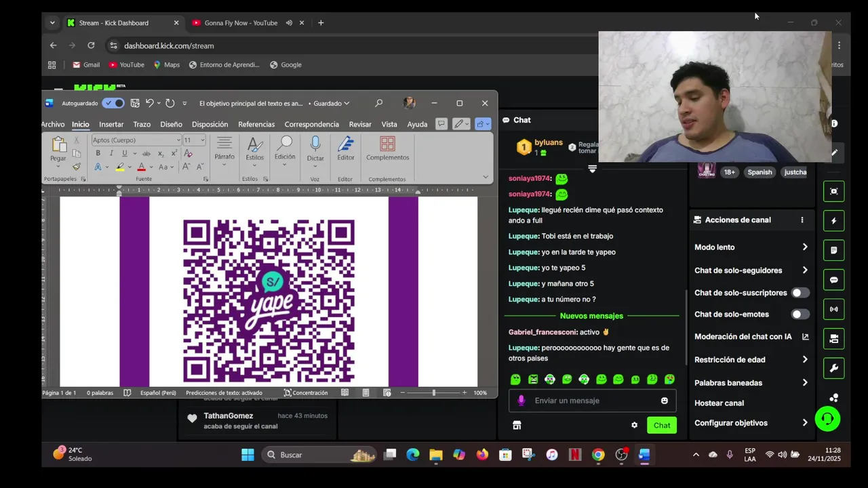The height and width of the screenshot is (488, 868).
Task: Toggle Chat de solo-emotes switch
Action: (800, 314)
